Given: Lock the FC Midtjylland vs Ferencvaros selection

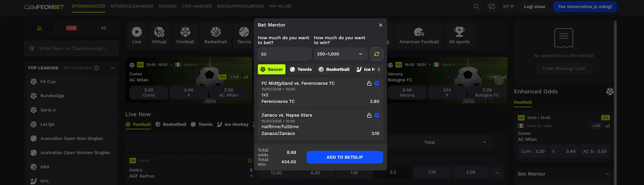Looking at the screenshot, I should 369,83.
